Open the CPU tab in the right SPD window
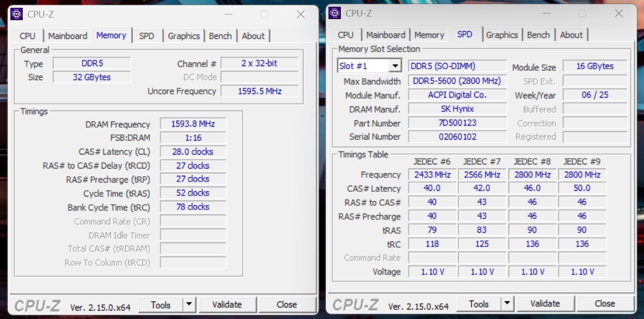The width and height of the screenshot is (644, 319). click(x=346, y=35)
